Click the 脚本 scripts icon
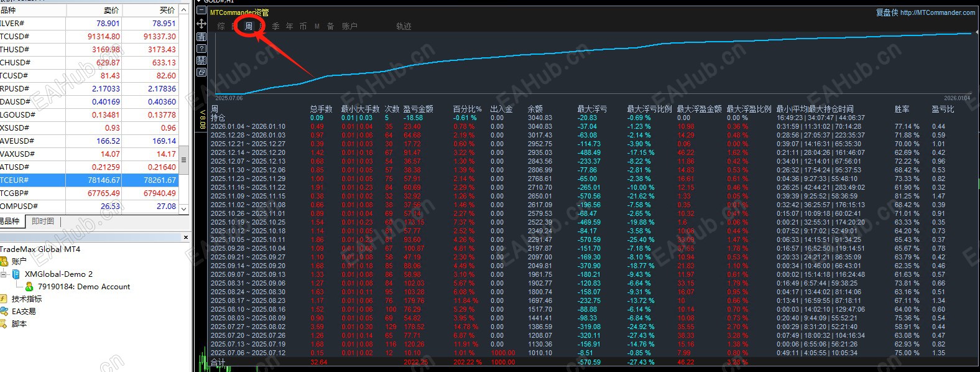This screenshot has height=372, width=980. 4,324
